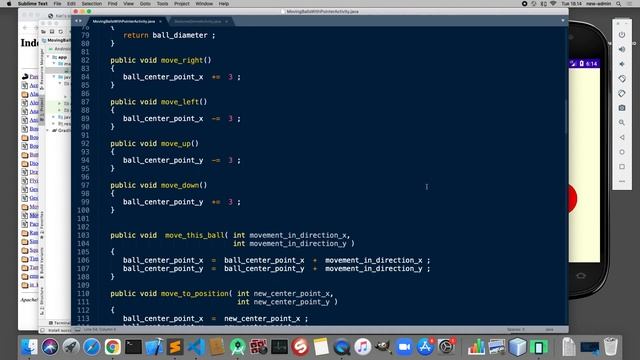Open the Sublime Text application menu
This screenshot has width=640, height=360.
point(33,4)
